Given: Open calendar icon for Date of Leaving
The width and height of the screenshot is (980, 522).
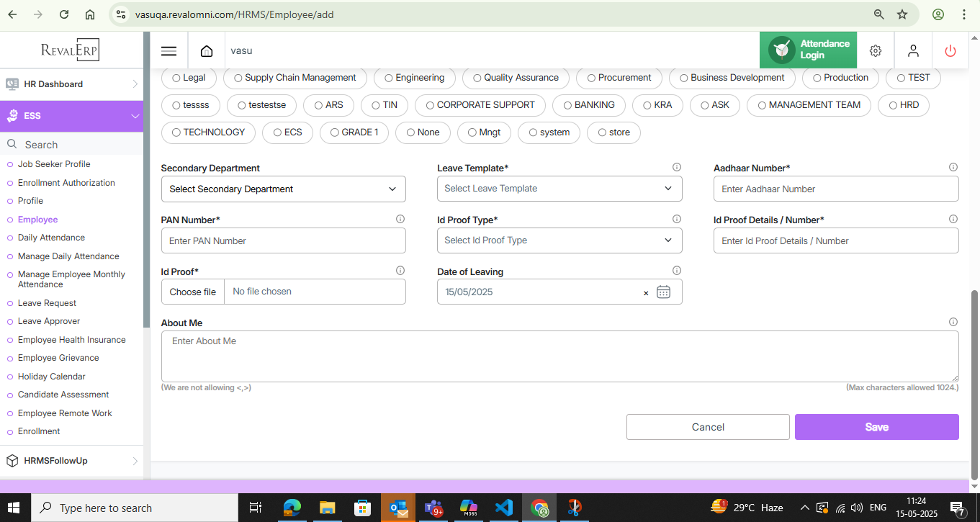Looking at the screenshot, I should (663, 292).
